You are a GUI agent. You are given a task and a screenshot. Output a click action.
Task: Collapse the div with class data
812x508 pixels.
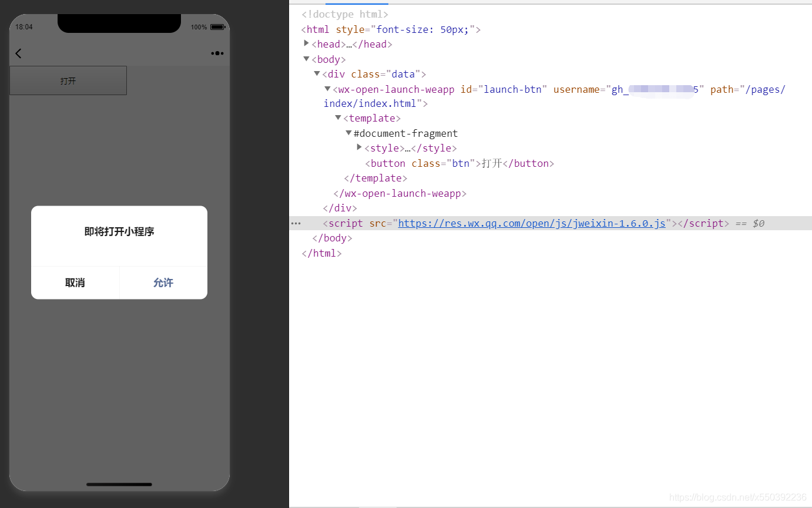click(x=317, y=73)
